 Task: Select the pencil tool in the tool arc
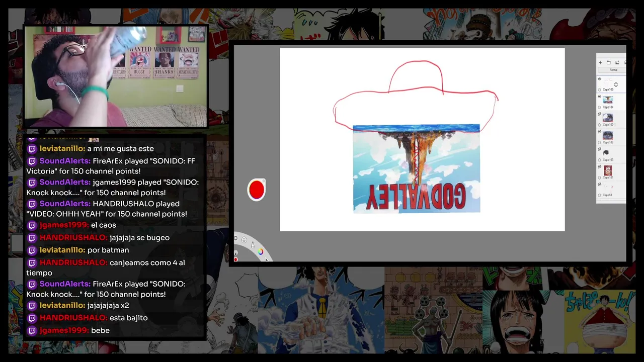point(253,245)
